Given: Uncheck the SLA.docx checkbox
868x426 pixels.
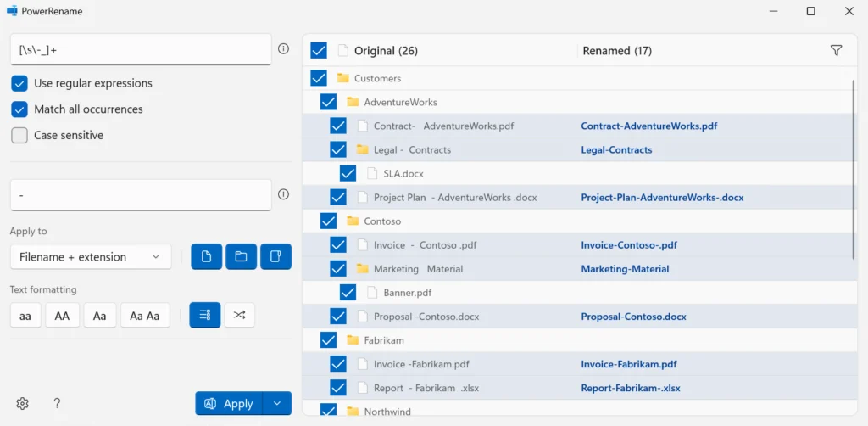Looking at the screenshot, I should tap(348, 173).
